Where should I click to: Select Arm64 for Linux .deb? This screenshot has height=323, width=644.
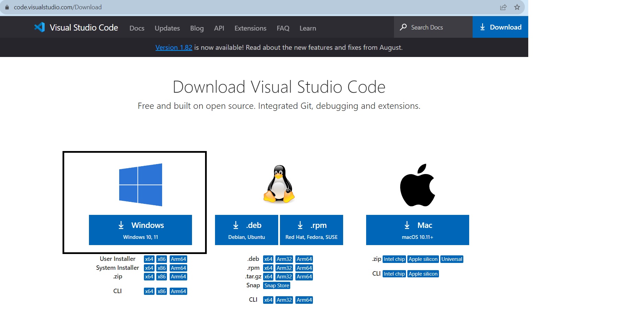[304, 259]
